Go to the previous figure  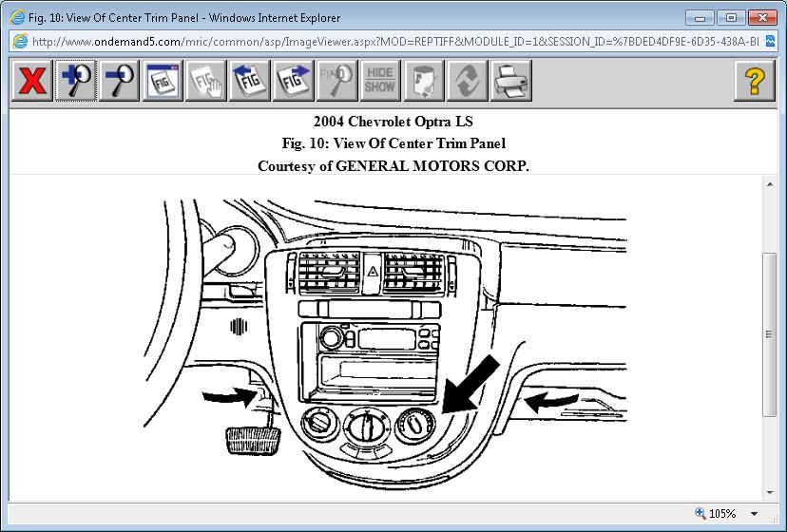pyautogui.click(x=250, y=81)
